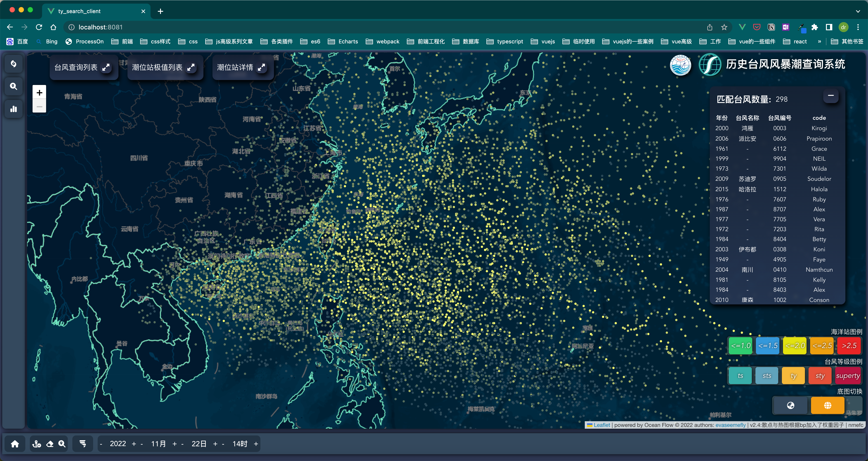This screenshot has height=461, width=868.
Task: Click the map zoom in plus button
Action: tap(39, 93)
